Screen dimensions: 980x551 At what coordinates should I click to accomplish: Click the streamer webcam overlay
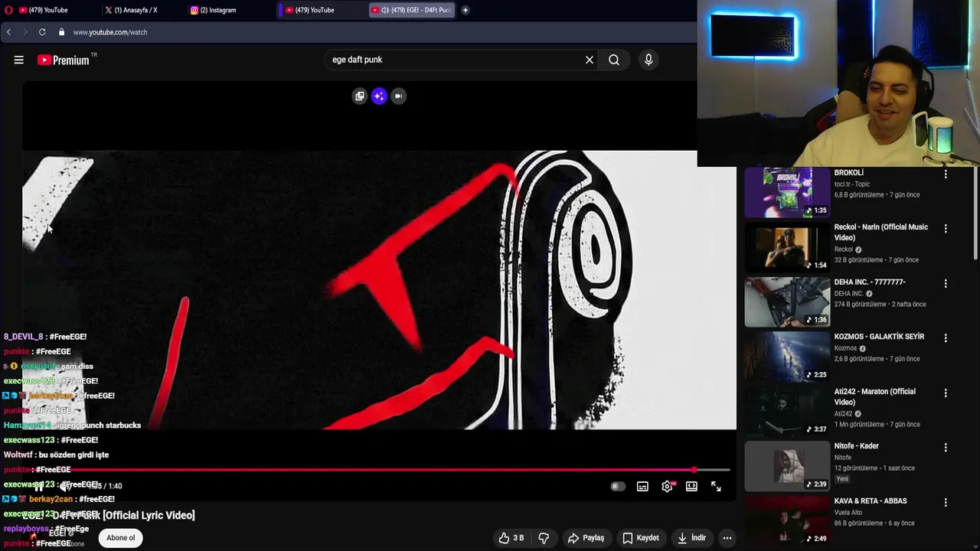coord(838,83)
